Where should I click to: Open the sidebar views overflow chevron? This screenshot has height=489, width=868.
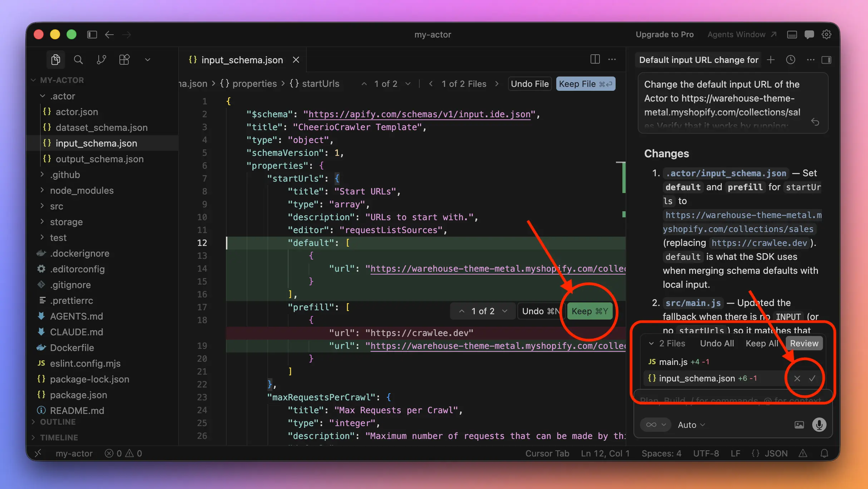tap(148, 60)
